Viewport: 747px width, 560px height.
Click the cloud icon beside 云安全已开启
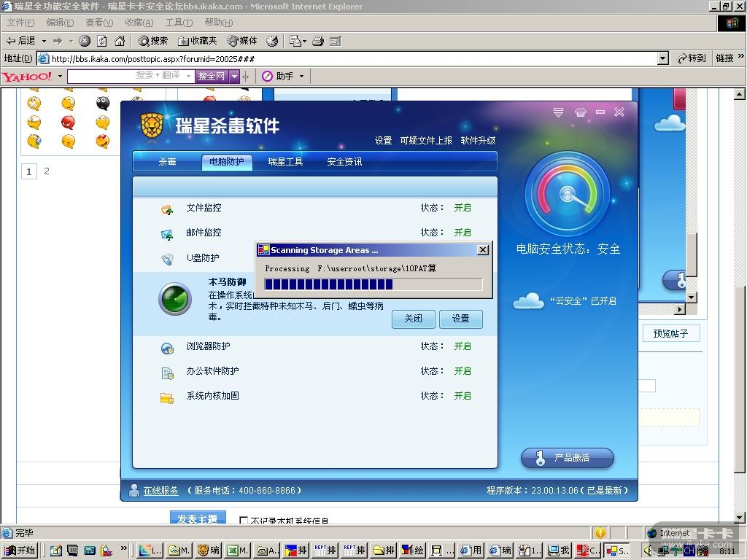(528, 300)
